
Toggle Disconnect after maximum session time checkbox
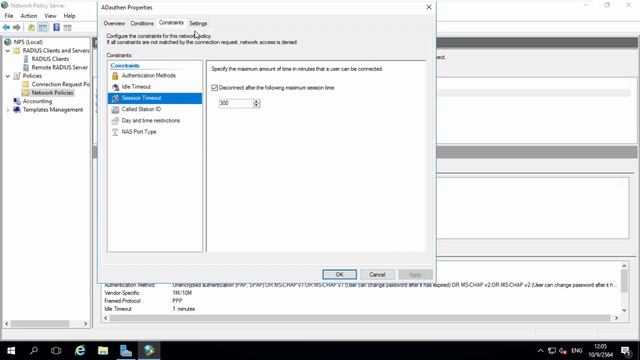click(x=215, y=88)
